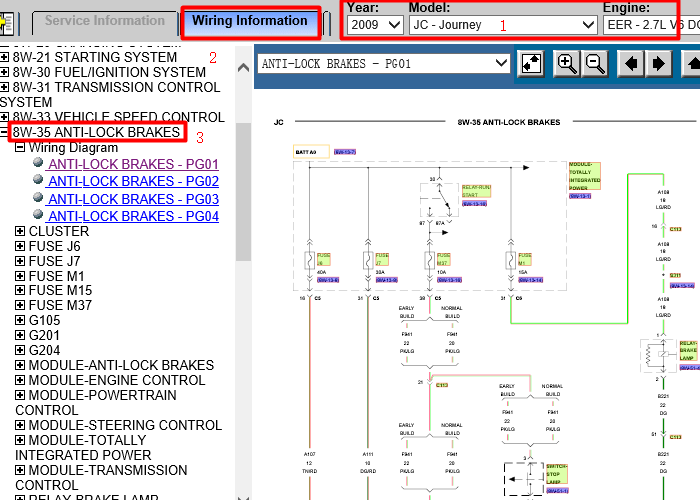Expand MODULE-TOTALLY INTEGRATED POWER node
This screenshot has width=700, height=500.
pyautogui.click(x=20, y=440)
